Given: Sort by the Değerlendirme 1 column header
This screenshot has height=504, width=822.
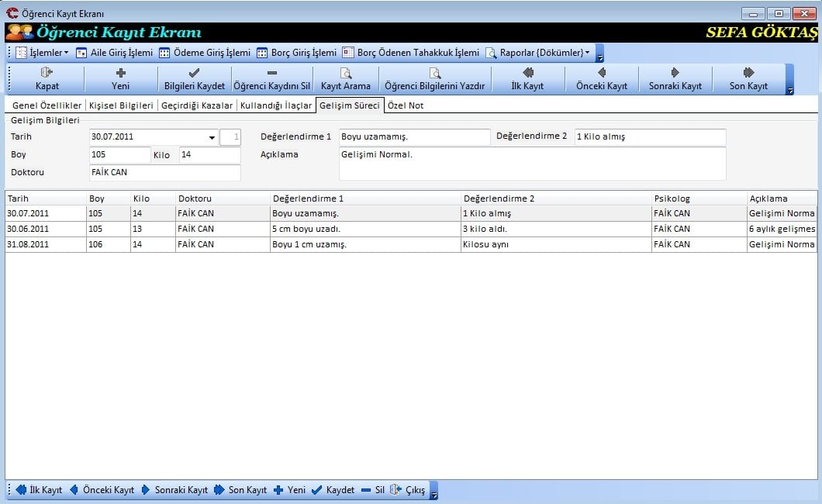Looking at the screenshot, I should (x=364, y=198).
